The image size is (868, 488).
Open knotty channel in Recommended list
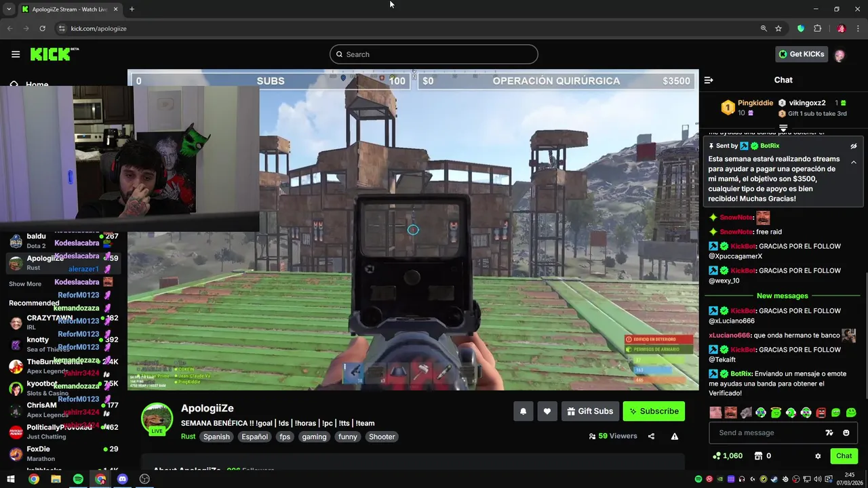click(x=64, y=344)
